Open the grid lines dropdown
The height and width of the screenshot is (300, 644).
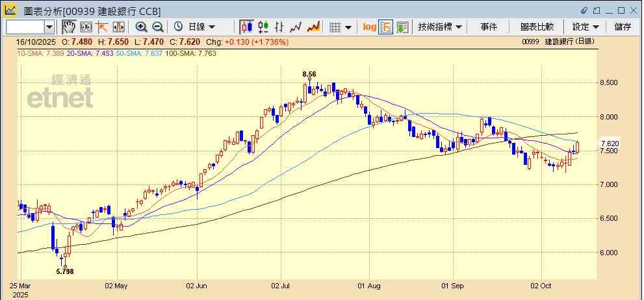coord(340,27)
